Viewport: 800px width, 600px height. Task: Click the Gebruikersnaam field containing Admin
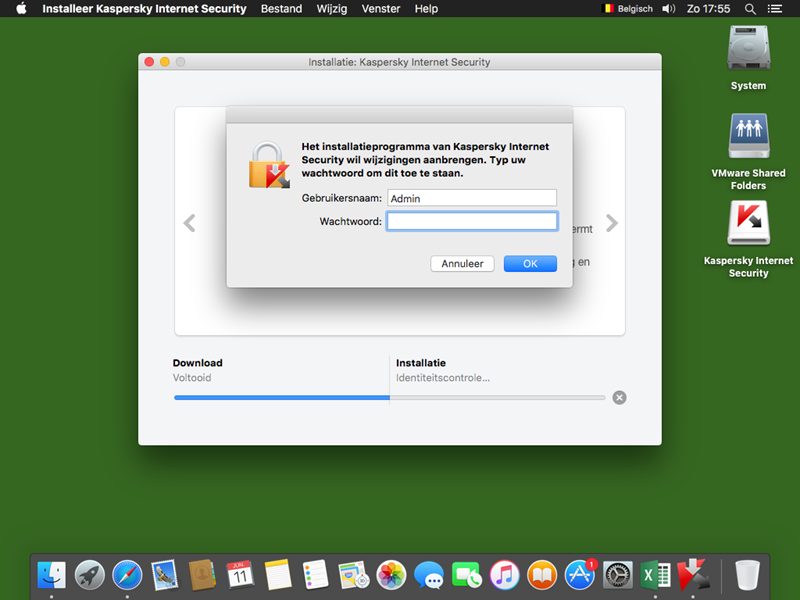[472, 198]
